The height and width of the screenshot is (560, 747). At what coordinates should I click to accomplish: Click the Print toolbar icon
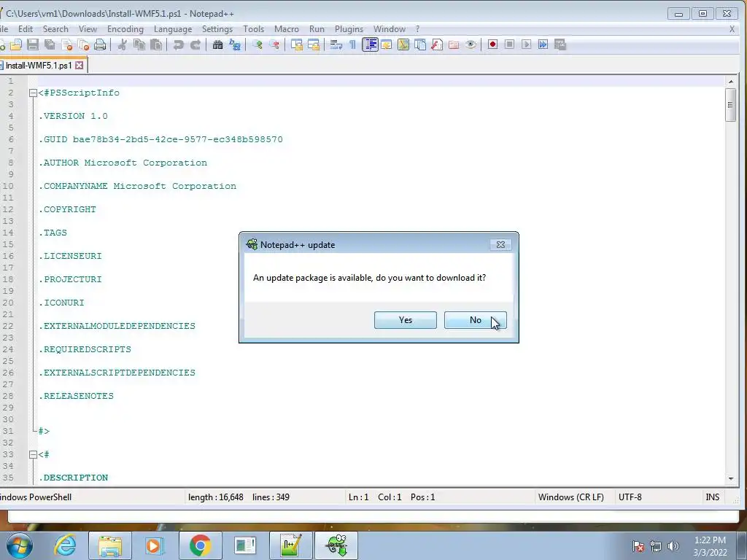(x=100, y=44)
